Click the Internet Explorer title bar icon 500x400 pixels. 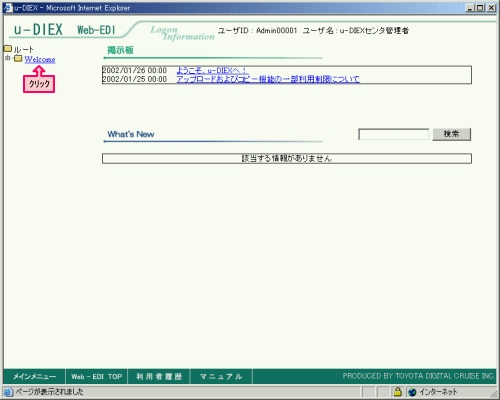[8, 8]
